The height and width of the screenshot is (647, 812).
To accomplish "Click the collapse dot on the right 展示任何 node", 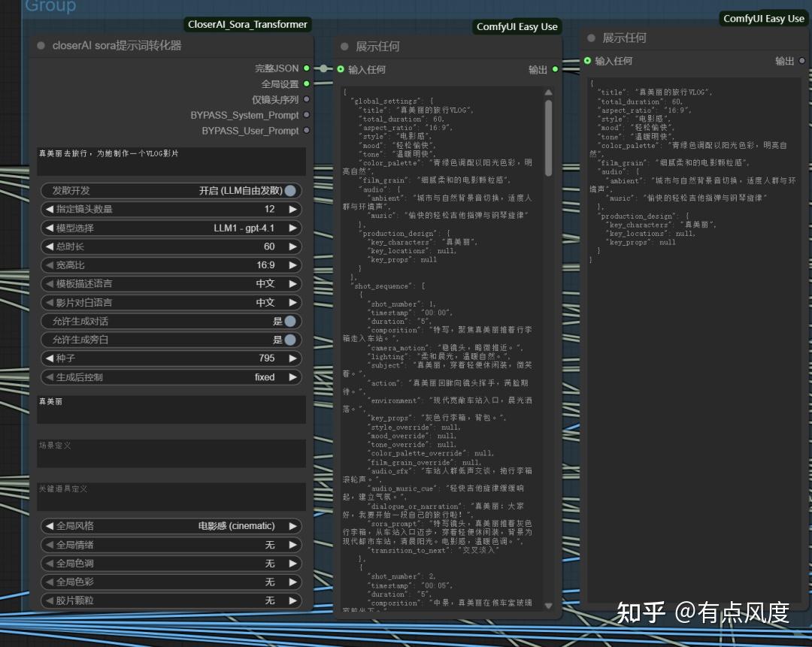I will [x=592, y=38].
